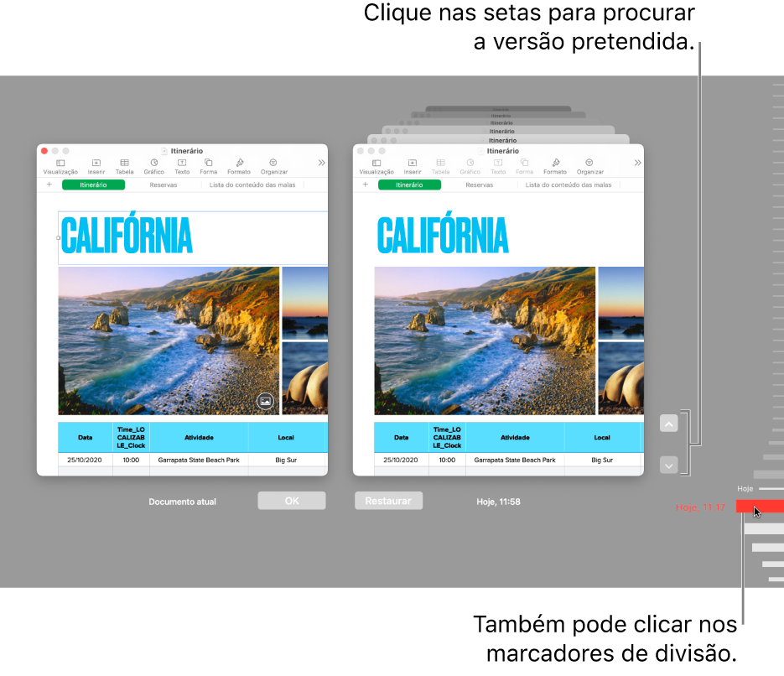The height and width of the screenshot is (676, 784).
Task: Select Itinerário tab in current document
Action: (x=94, y=185)
